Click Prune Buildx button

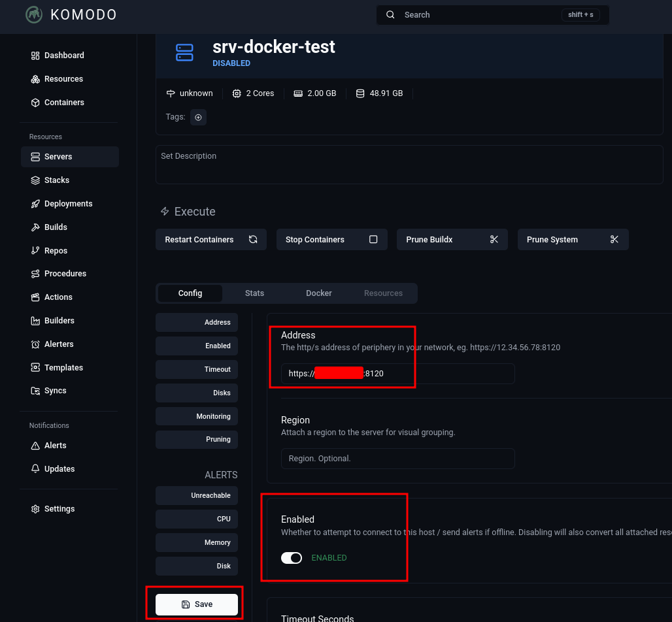point(452,240)
